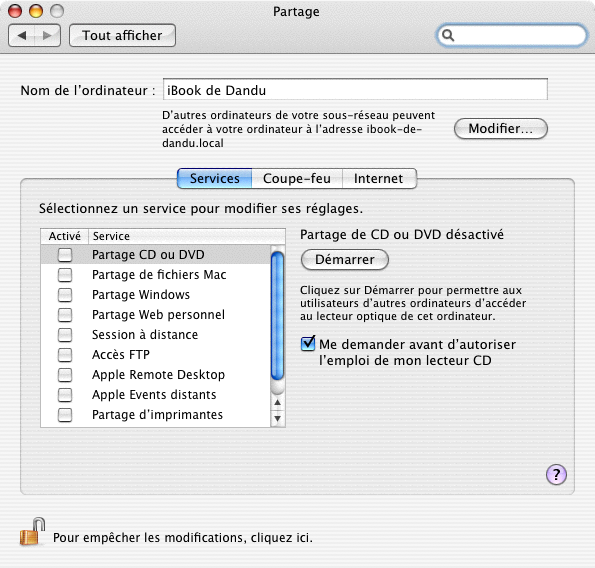Click the service list scroll up arrow
Viewport: 595px width, 568px height.
click(277, 402)
